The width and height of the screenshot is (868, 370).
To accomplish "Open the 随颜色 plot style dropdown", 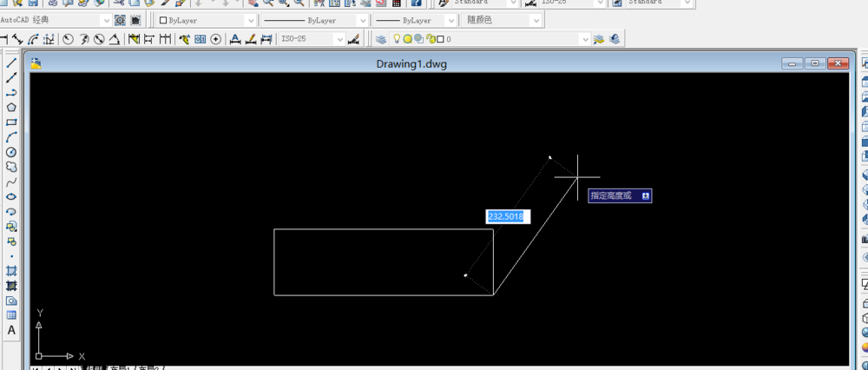I will tap(502, 21).
